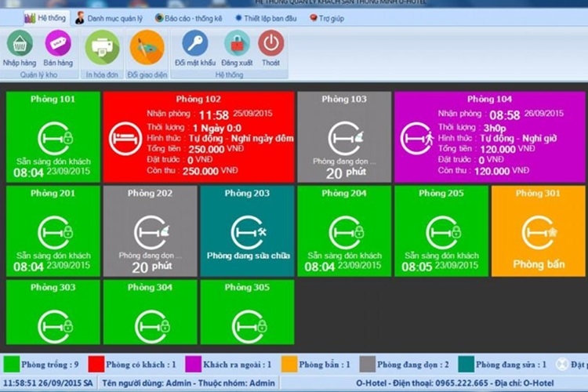Screen dimensions: 588x392
Task: Click 'Phòng đang sửa chữa' label in Phòng 203
Action: (249, 256)
